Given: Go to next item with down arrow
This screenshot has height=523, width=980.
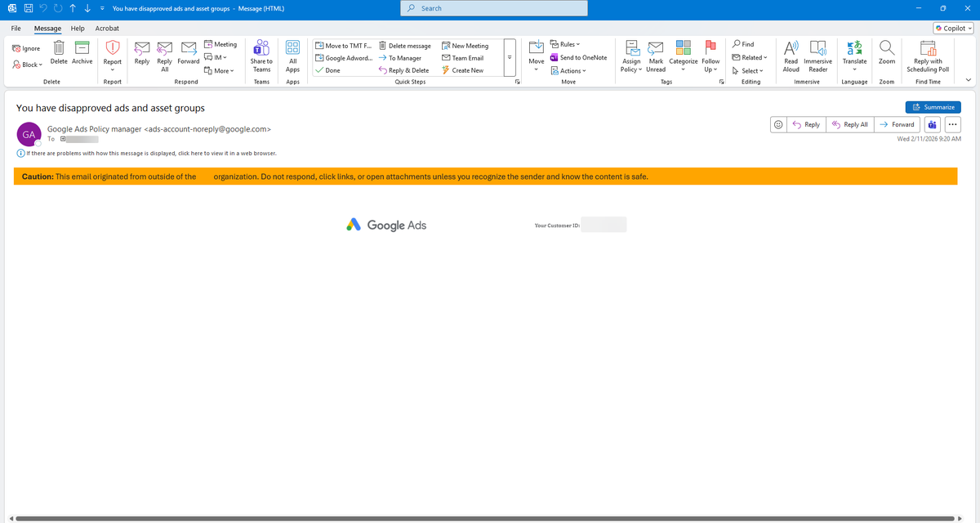Looking at the screenshot, I should (x=87, y=8).
